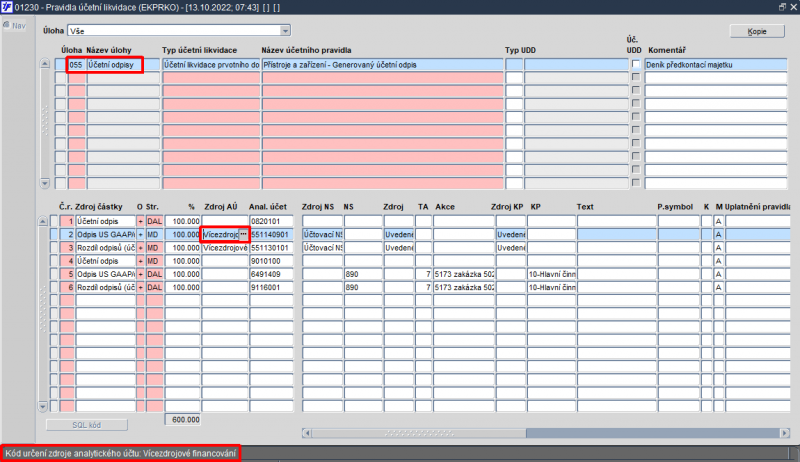Click the M flag A in row 1
800x462 pixels.
click(718, 221)
